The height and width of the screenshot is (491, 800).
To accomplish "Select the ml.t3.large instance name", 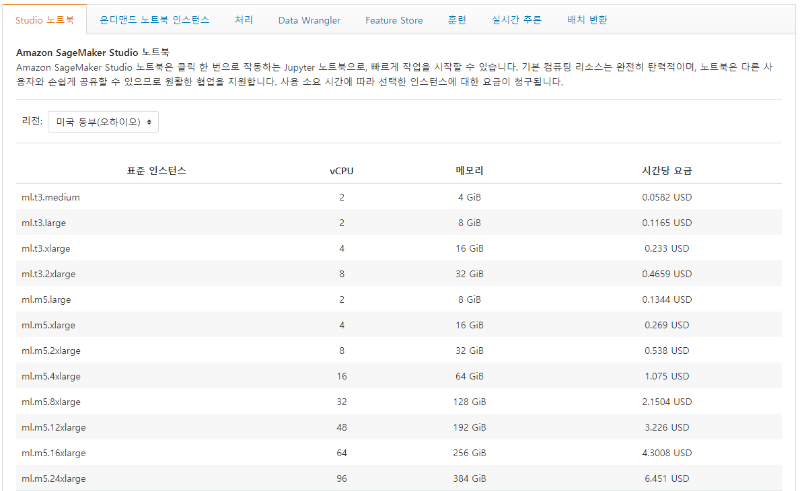I will point(43,223).
